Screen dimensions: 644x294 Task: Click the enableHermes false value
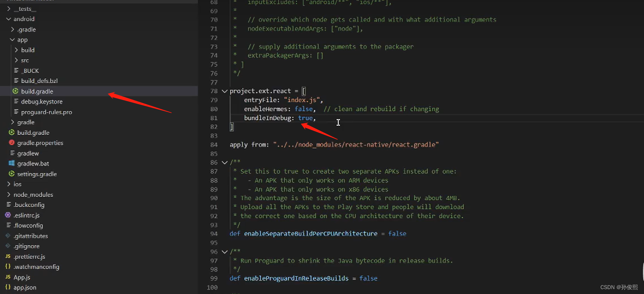pyautogui.click(x=304, y=109)
